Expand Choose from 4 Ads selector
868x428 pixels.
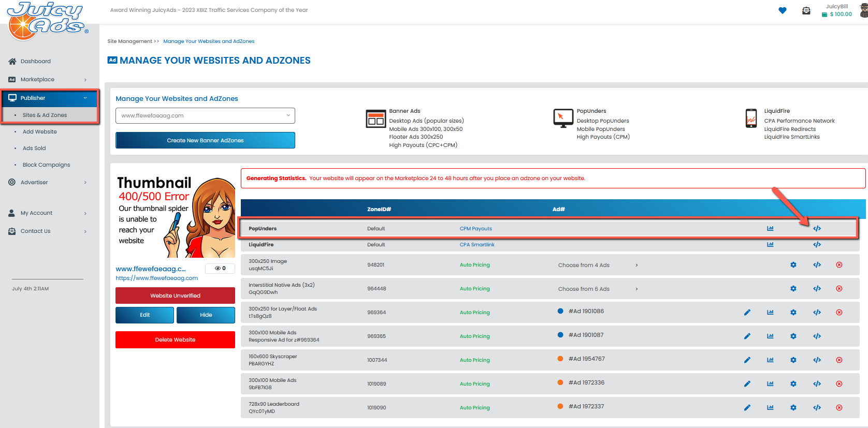(598, 265)
